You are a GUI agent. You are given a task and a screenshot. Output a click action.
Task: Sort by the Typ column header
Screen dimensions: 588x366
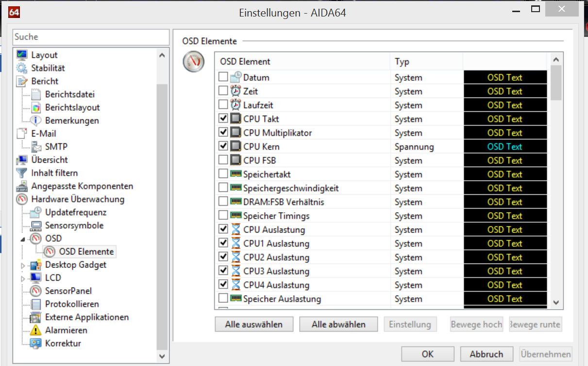click(427, 61)
